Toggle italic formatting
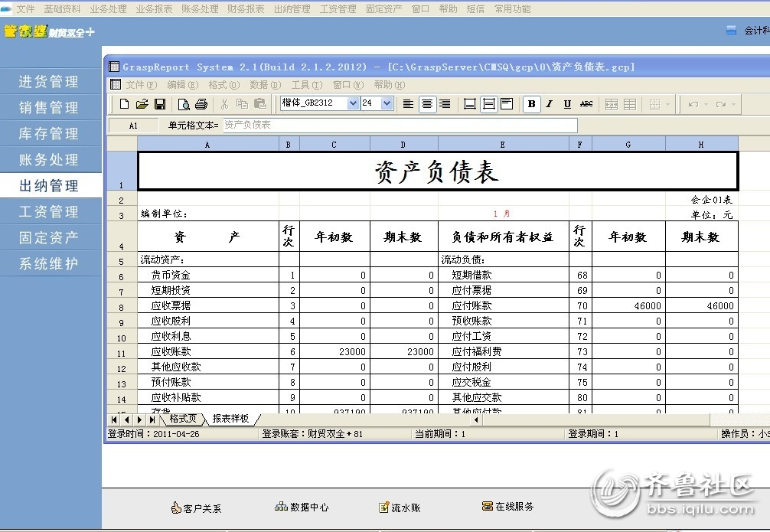Viewport: 770px width, 532px height. pos(549,104)
